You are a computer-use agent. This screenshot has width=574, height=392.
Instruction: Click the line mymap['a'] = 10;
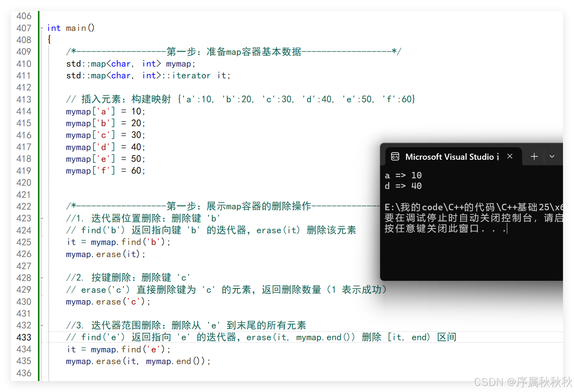tap(105, 111)
